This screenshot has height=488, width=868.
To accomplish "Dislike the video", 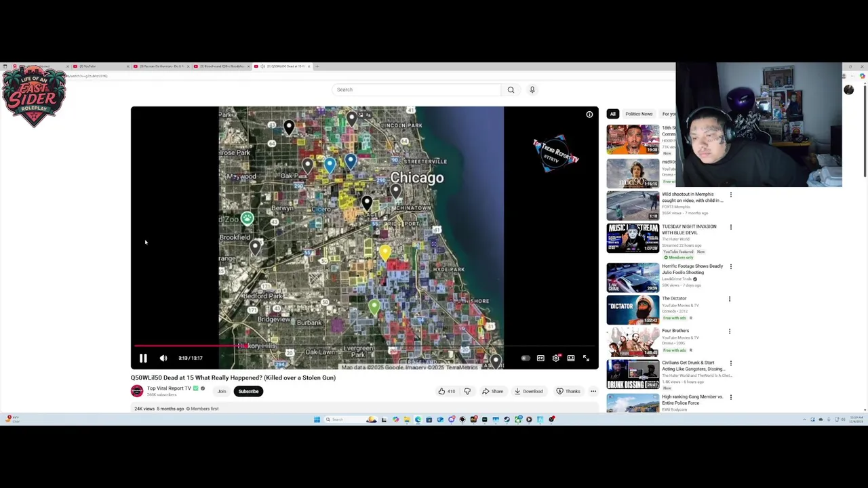I will [x=467, y=391].
